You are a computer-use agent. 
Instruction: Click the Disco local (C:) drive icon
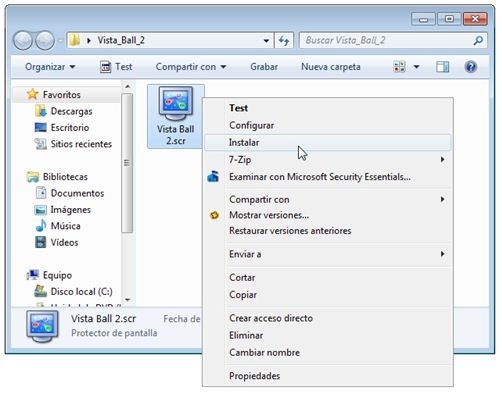[x=41, y=291]
